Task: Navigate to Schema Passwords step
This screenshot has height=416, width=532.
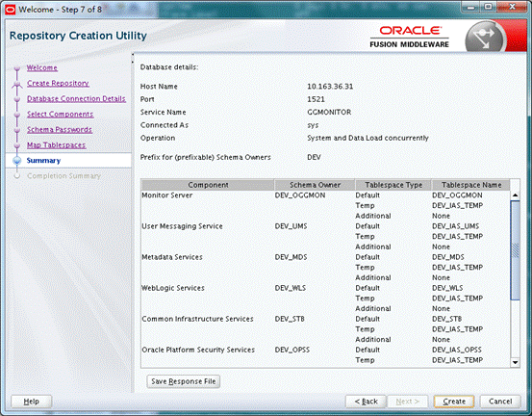Action: (x=60, y=129)
